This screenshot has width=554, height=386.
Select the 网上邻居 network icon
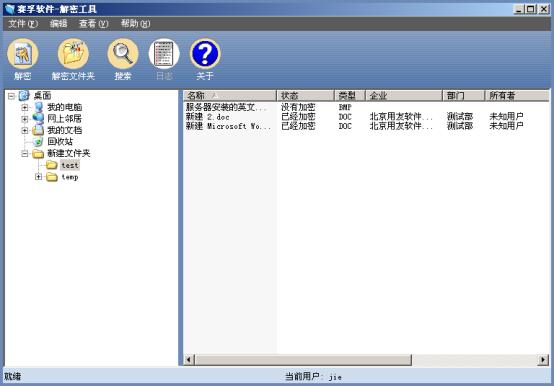pyautogui.click(x=38, y=119)
